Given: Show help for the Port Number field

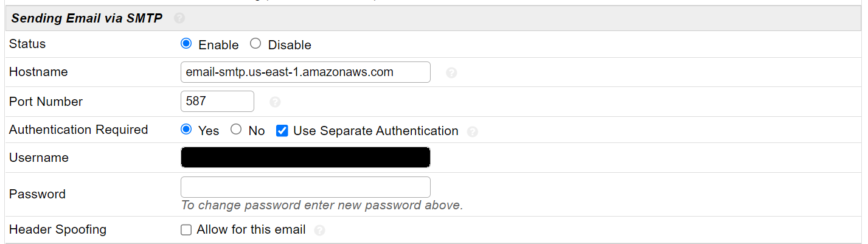Looking at the screenshot, I should (x=275, y=102).
